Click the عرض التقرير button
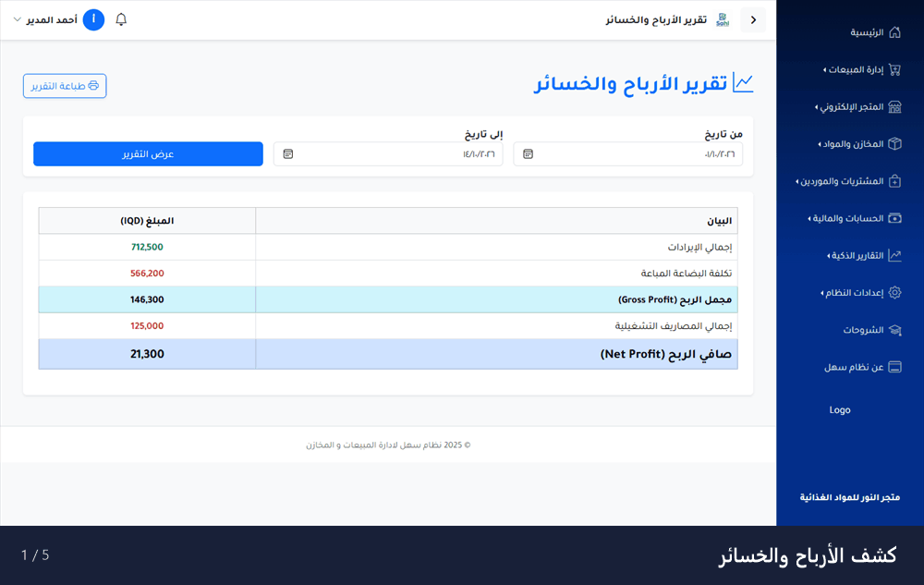Screen dimensions: 924x585 148,153
